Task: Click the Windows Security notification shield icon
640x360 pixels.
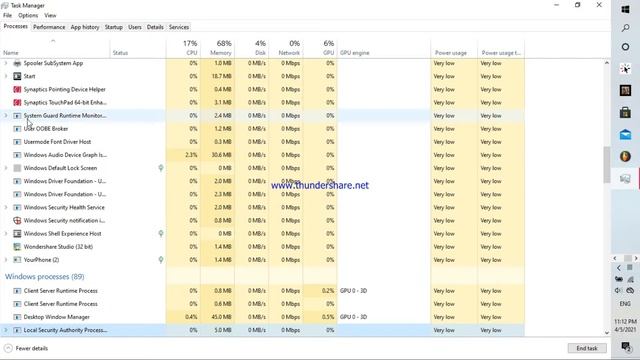Action: click(17, 220)
